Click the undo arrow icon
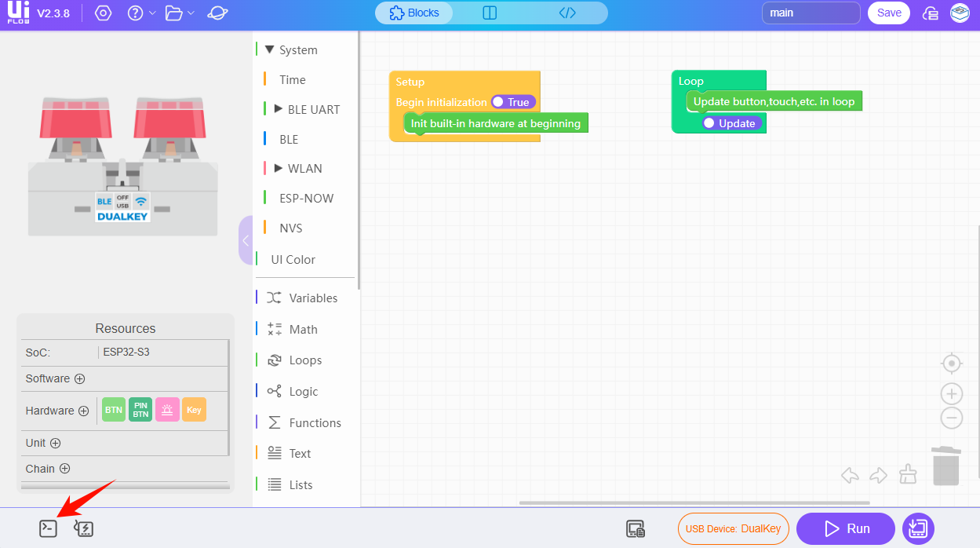Viewport: 980px width, 548px height. 850,474
